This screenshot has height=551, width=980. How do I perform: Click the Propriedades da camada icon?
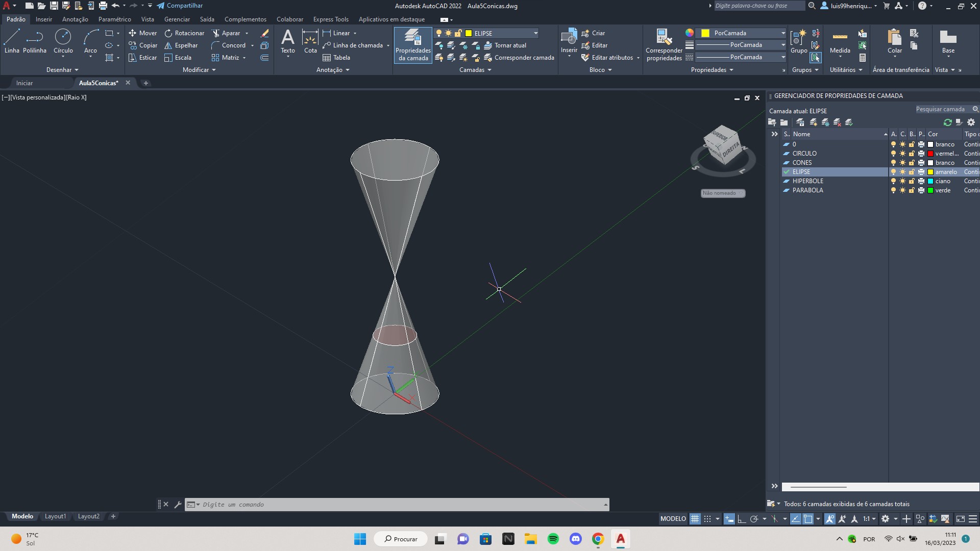[412, 44]
